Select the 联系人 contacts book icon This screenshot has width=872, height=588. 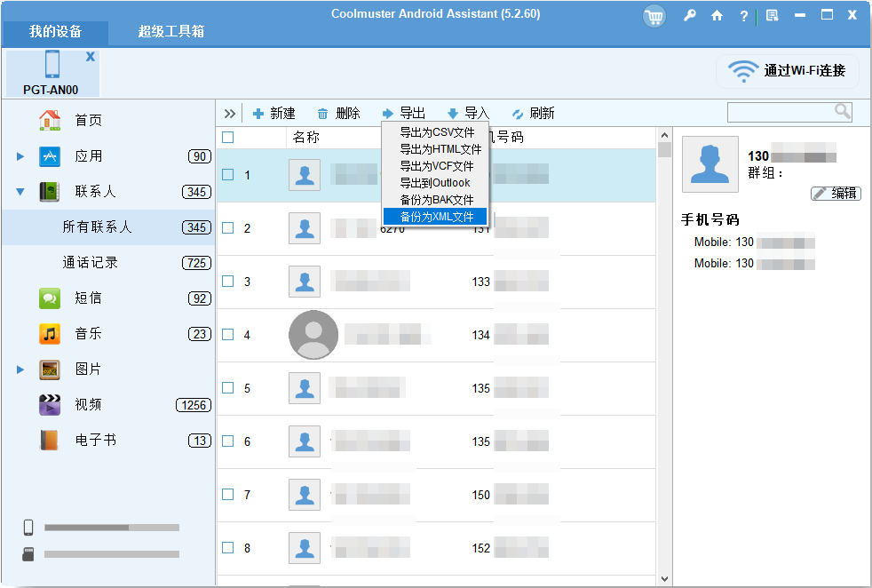click(50, 192)
